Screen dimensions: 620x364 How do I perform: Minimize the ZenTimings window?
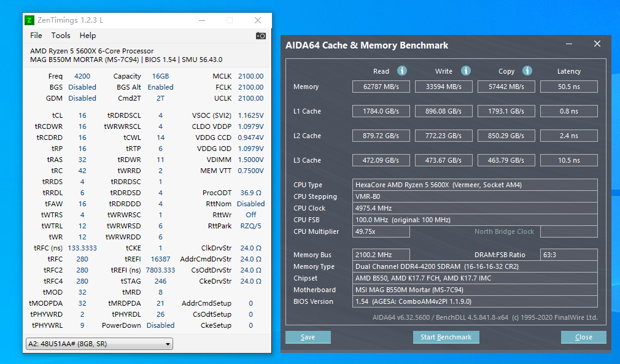coord(201,20)
